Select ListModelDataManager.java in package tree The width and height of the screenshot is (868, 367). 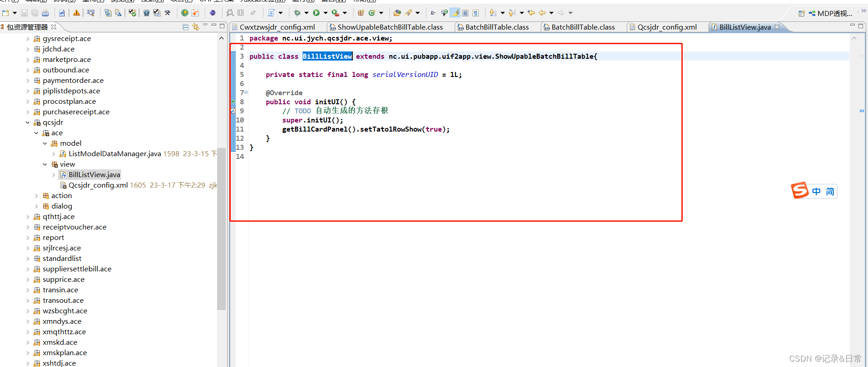[x=115, y=154]
